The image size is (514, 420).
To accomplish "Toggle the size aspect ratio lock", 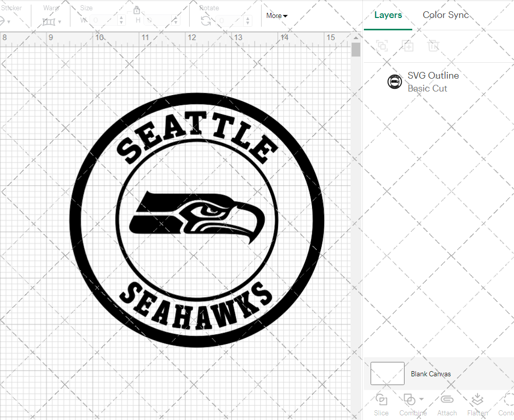I will 137,10.
